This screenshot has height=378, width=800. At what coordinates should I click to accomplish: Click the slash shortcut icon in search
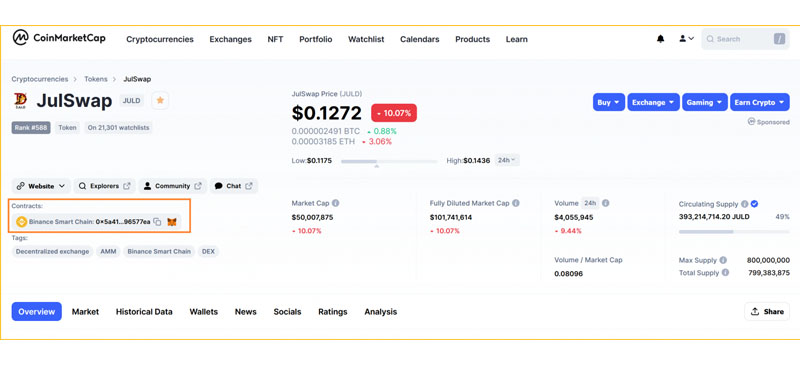point(779,39)
